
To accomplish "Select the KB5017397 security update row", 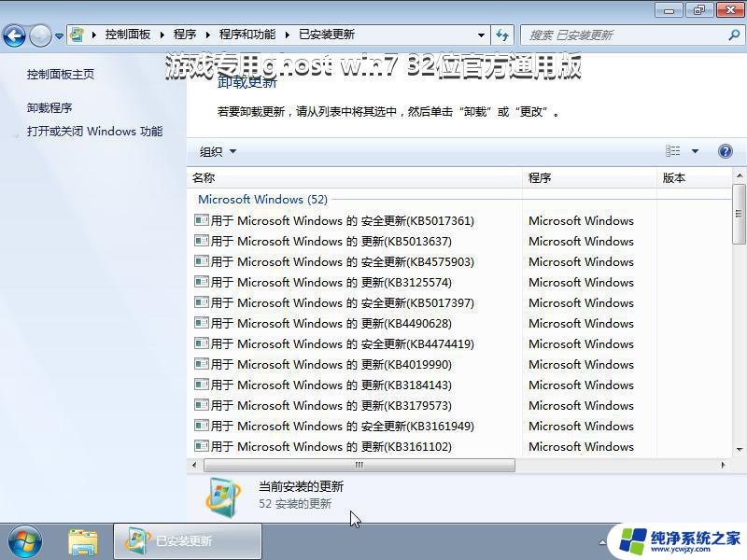I will point(334,302).
